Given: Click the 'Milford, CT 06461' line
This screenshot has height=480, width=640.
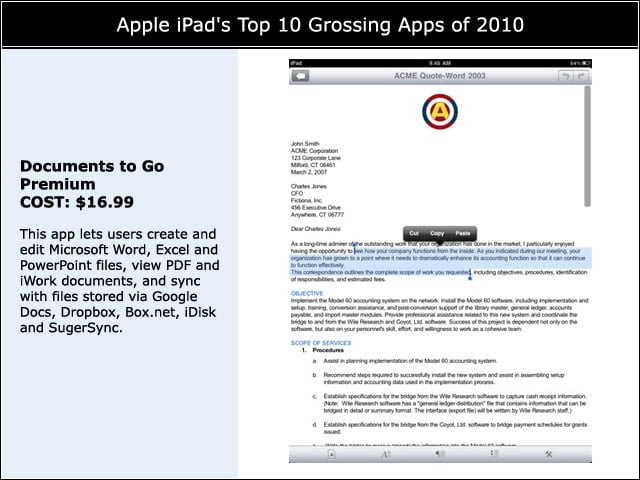Looking at the screenshot, I should point(313,165).
